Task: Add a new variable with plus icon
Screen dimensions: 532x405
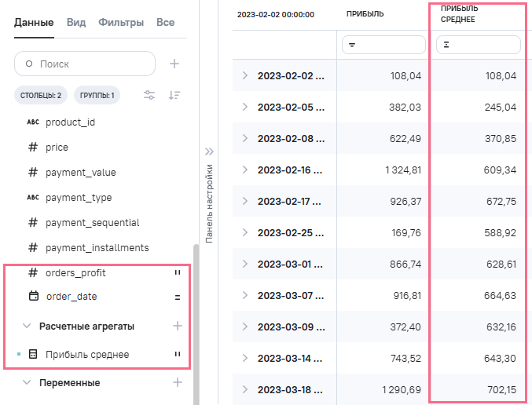Action: (178, 382)
